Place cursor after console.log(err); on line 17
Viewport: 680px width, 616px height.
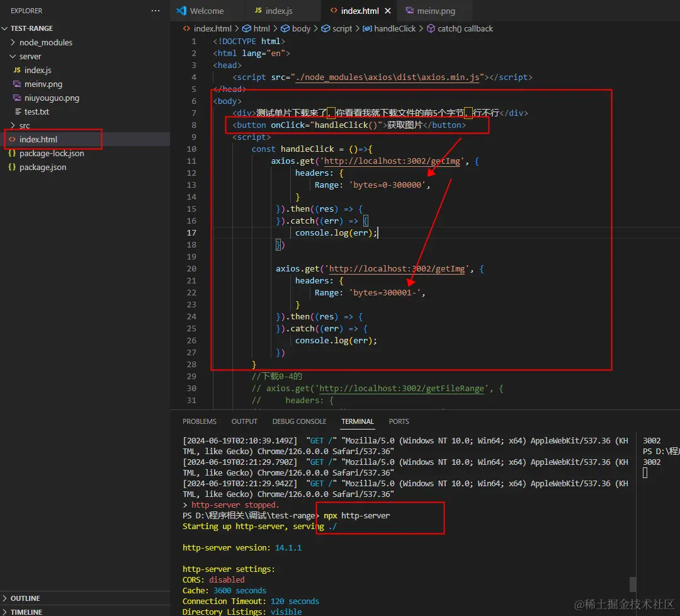point(378,233)
